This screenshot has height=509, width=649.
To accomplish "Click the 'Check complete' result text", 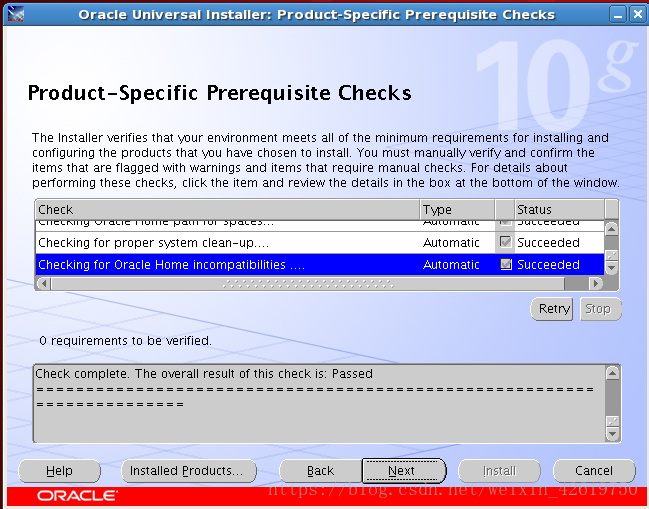I will [204, 374].
